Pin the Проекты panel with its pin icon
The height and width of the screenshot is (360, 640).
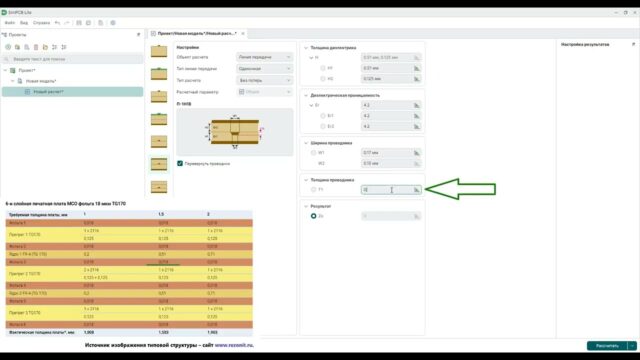coord(138,35)
